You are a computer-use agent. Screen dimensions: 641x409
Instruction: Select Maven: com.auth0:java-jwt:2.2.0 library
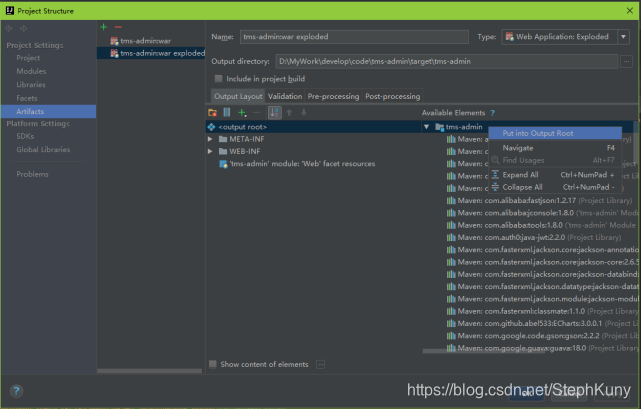coord(533,237)
